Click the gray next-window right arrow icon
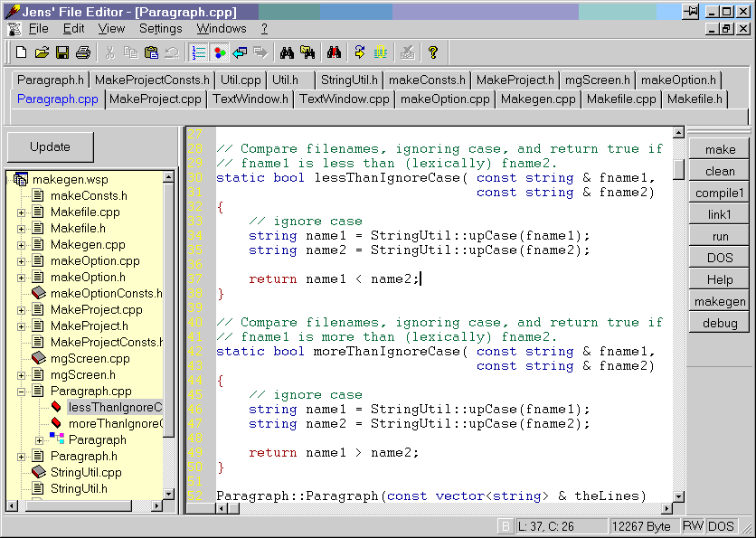The image size is (756, 538). coord(260,52)
